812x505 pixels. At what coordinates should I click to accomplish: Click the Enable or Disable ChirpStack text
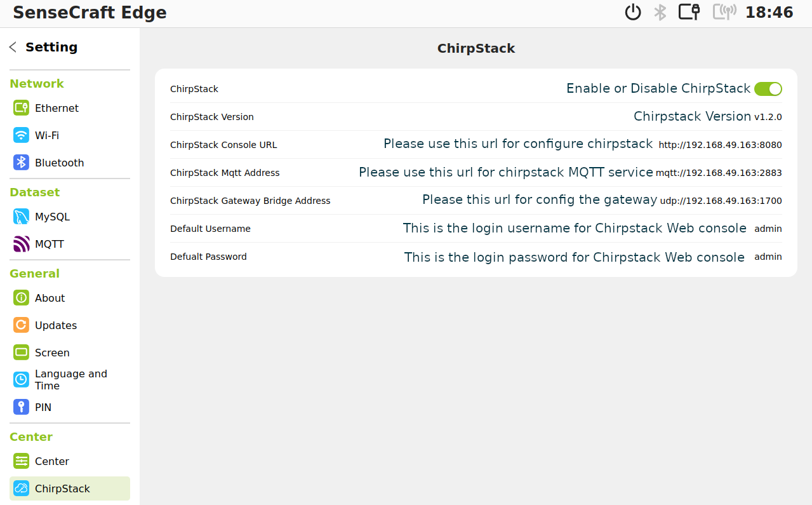[658, 89]
